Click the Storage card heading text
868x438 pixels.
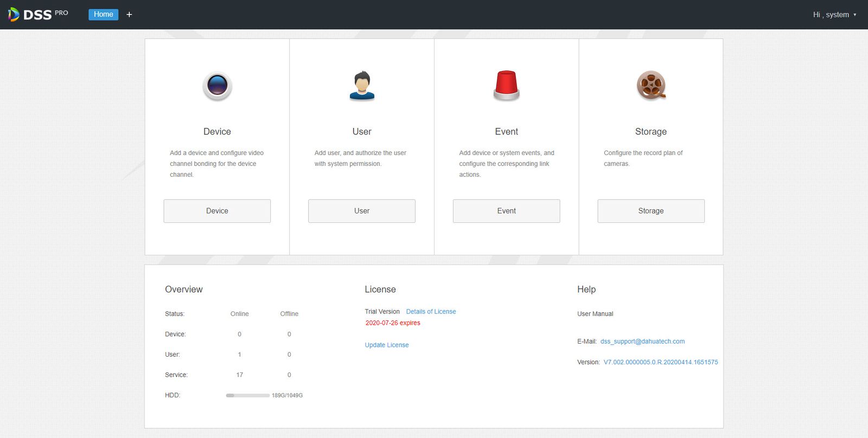(651, 132)
